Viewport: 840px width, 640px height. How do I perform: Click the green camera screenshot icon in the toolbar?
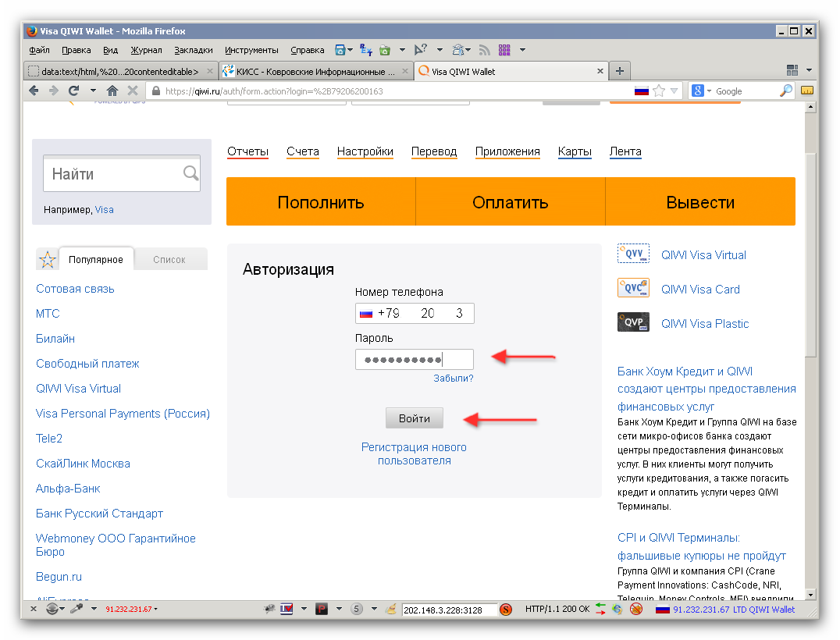coord(385,51)
